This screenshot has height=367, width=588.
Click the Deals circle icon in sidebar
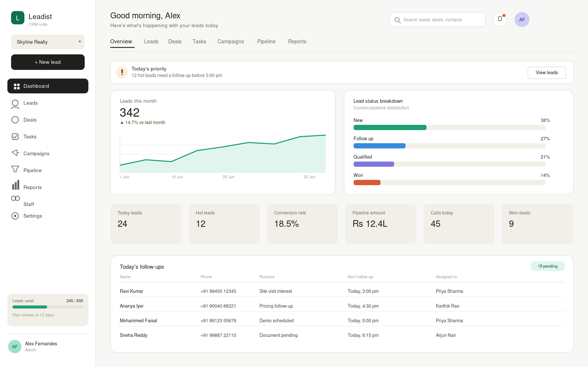(x=15, y=120)
